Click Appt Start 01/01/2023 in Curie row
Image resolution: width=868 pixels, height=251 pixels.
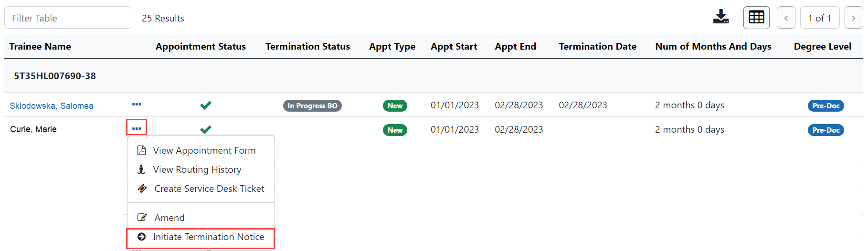[455, 129]
